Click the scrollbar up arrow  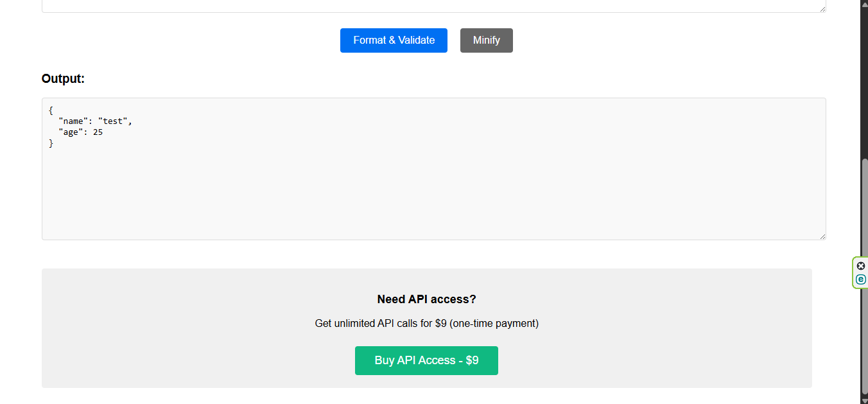click(x=864, y=3)
